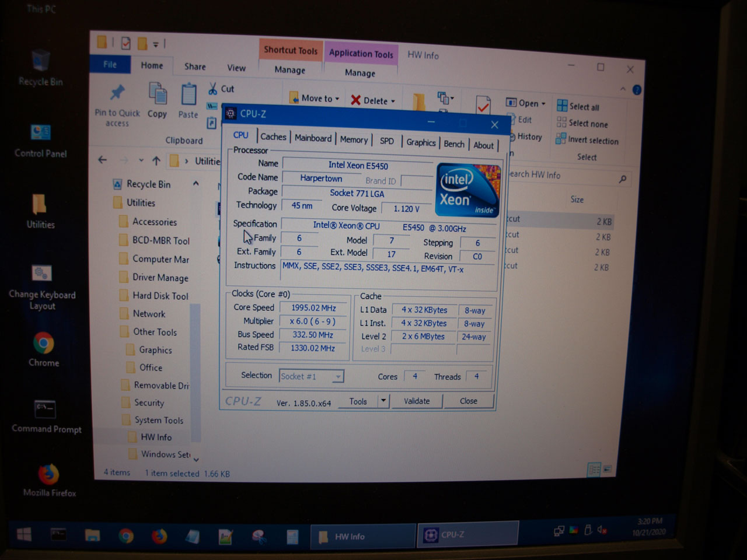Click the Validate button in CPU-Z
This screenshot has width=747, height=560.
(x=417, y=401)
